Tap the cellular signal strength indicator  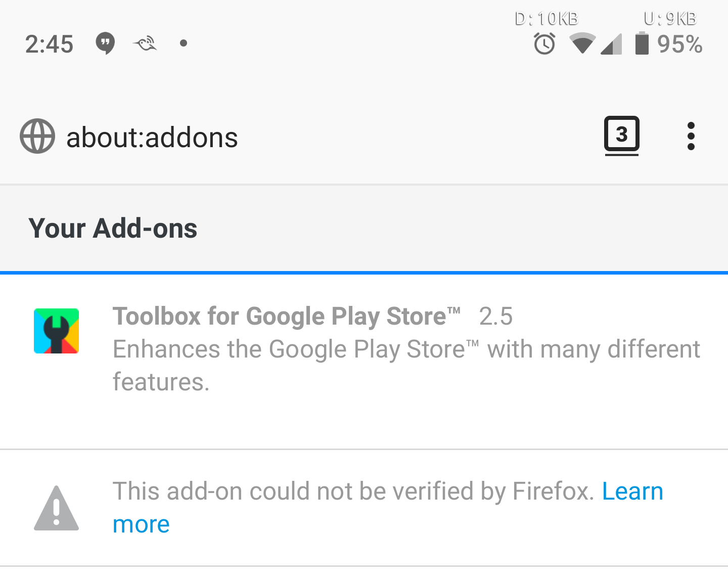612,44
